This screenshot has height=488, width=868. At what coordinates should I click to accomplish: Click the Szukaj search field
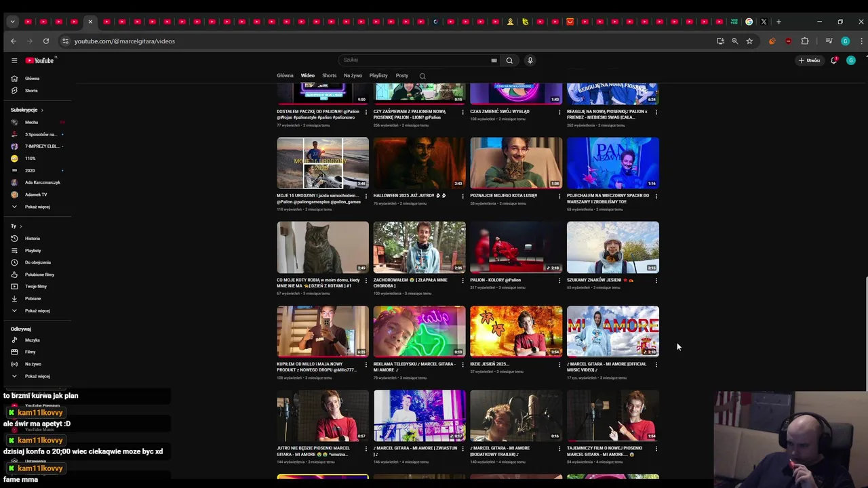(420, 60)
